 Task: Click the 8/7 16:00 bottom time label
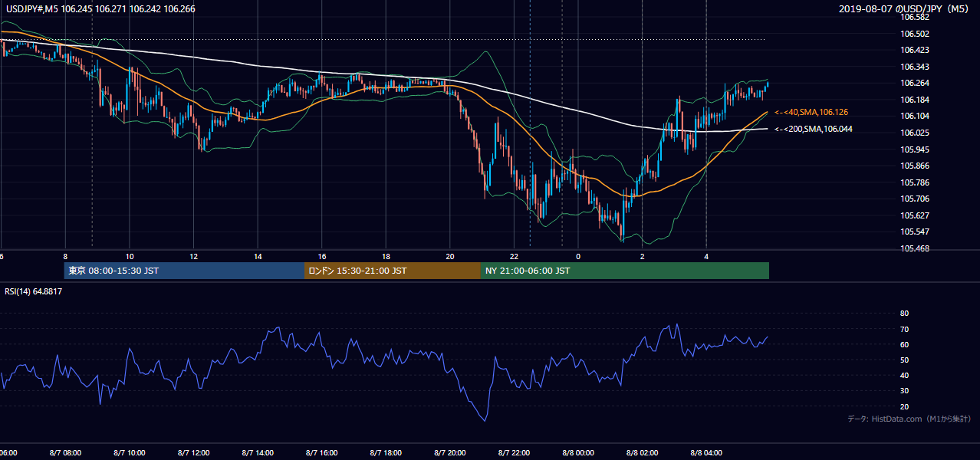322,453
